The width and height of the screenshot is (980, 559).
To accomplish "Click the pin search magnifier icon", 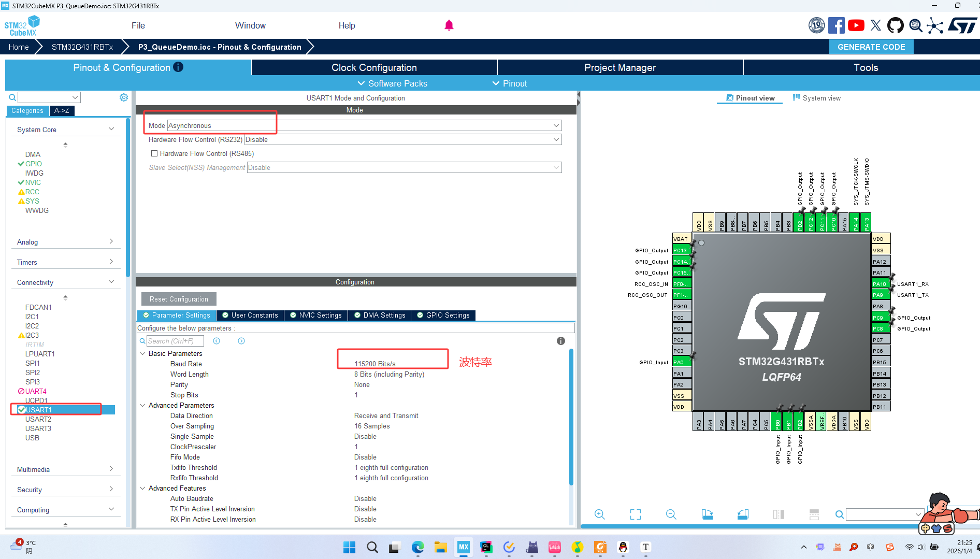I will [x=839, y=514].
